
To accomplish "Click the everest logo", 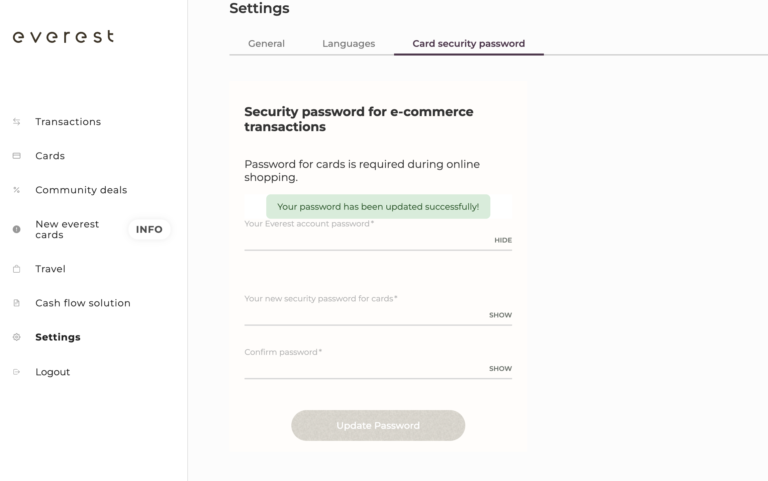I will tap(62, 37).
